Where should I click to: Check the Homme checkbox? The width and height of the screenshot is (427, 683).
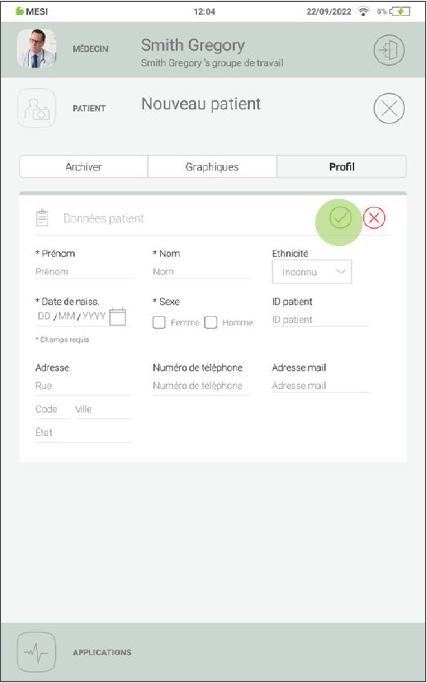click(x=211, y=323)
